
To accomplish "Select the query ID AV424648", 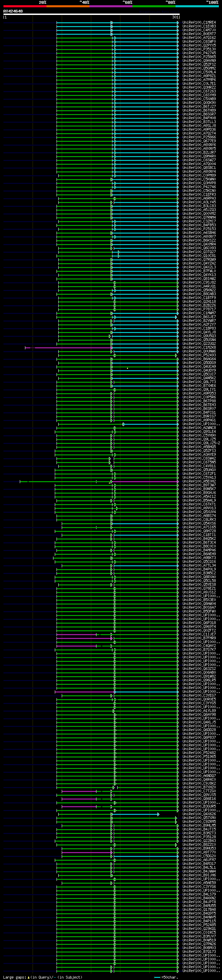I will tap(13, 11).
